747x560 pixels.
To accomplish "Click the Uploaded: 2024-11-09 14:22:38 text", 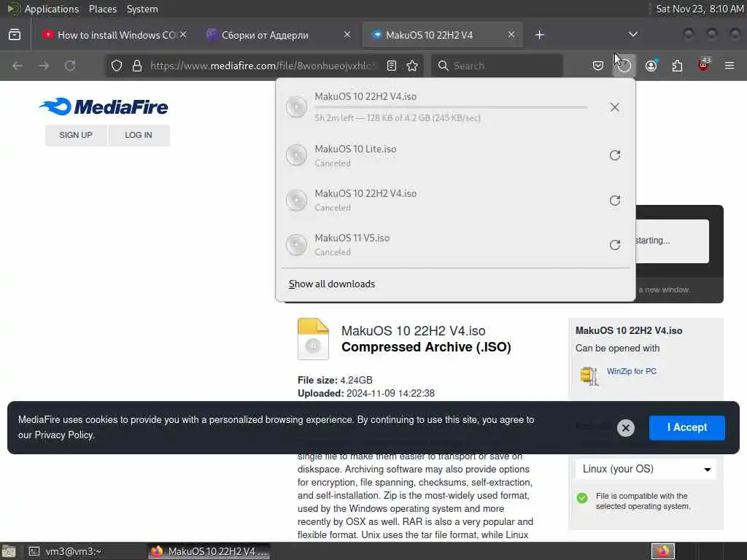I will pos(366,393).
